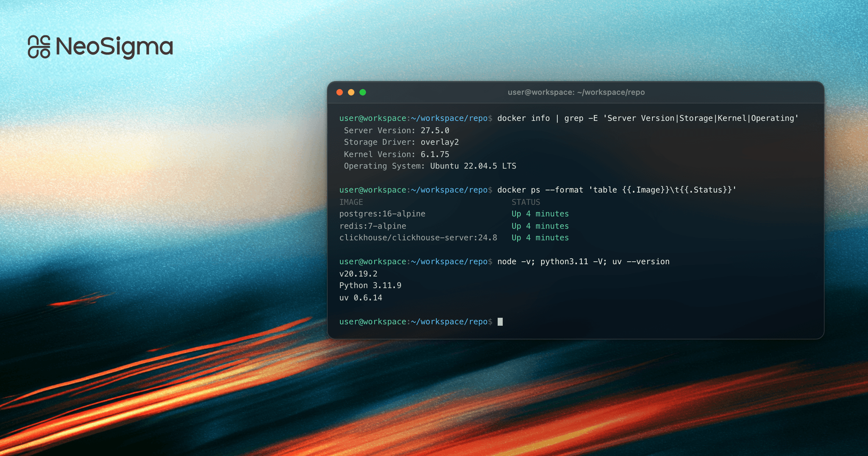This screenshot has height=456, width=868.
Task: Click the terminal cursor at the empty prompt
Action: pos(500,322)
